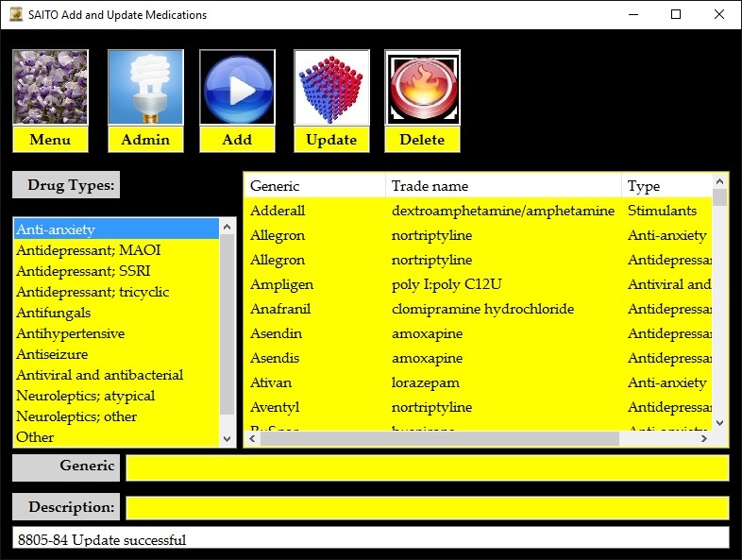Click the yellow Update button label
The width and height of the screenshot is (742, 560).
pos(331,139)
